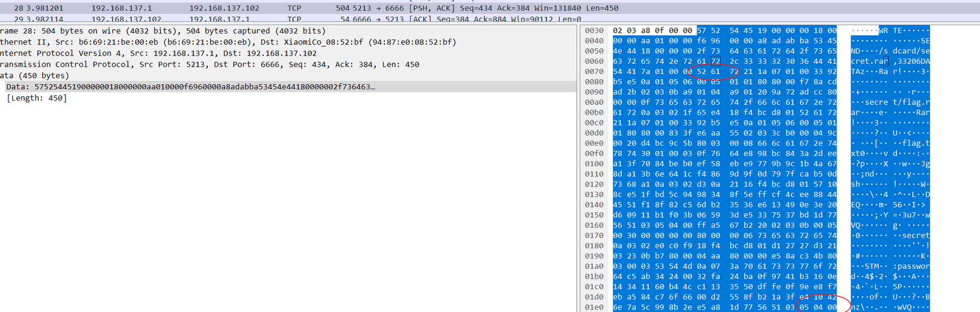Screen dimensions: 980x312
Task: Click hex offset 0070 row label
Action: (x=594, y=71)
